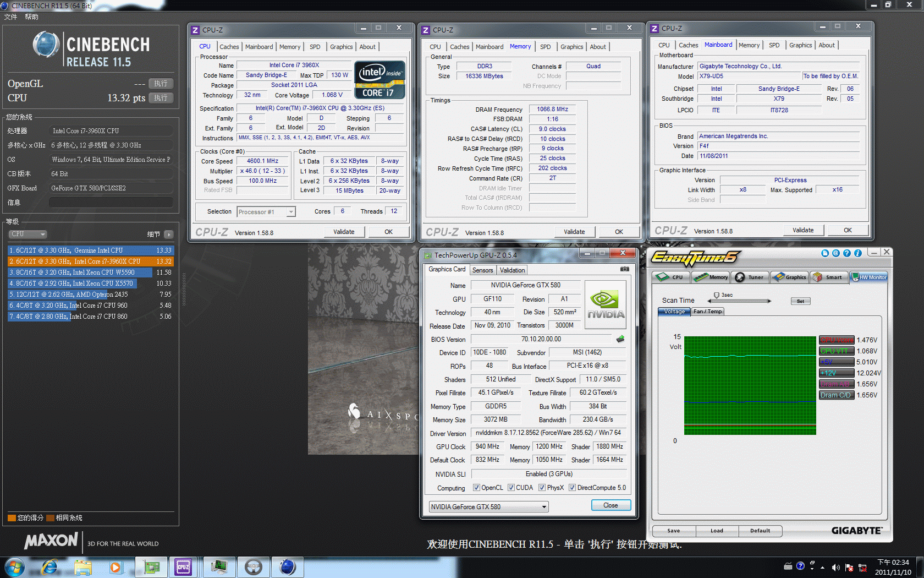The height and width of the screenshot is (578, 924).
Task: Click the GPU-Z BIOS save chip icon
Action: point(620,339)
